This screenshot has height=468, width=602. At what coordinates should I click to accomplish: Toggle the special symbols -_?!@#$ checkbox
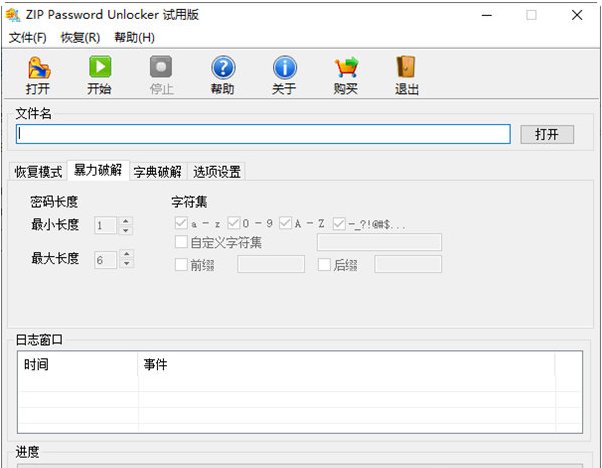pos(339,223)
